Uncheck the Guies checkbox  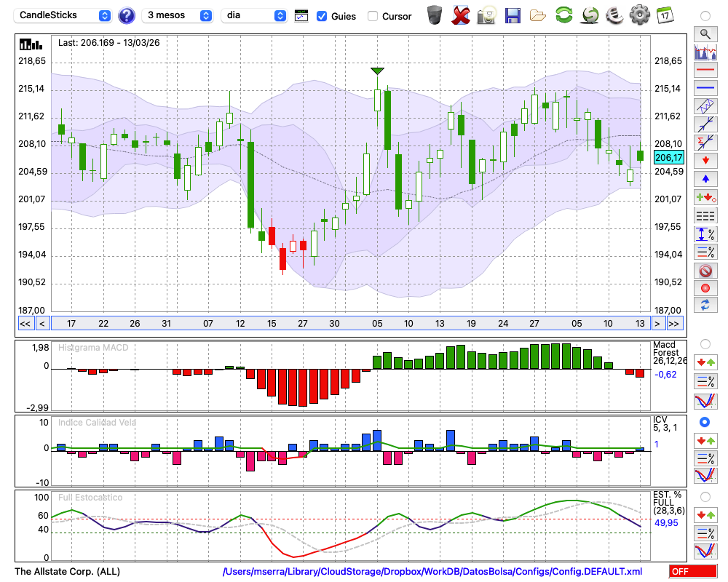(x=321, y=16)
